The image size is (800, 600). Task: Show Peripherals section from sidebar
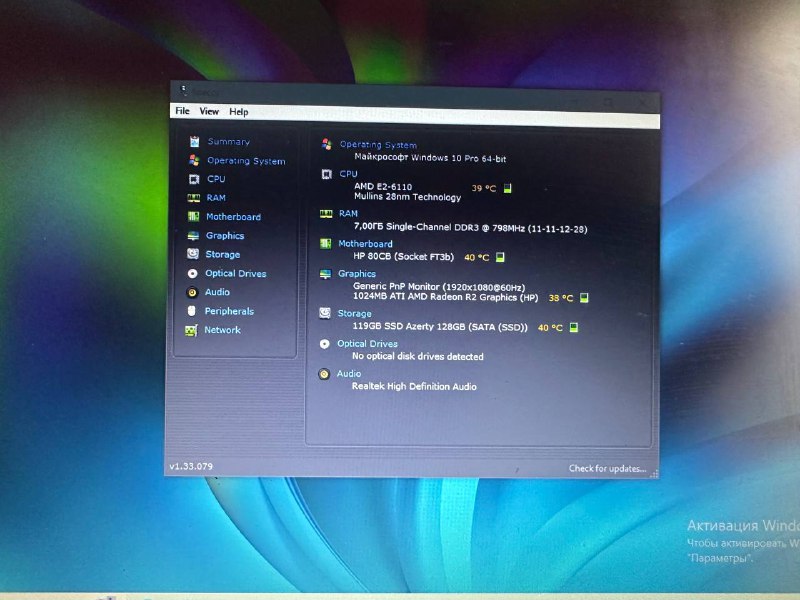click(229, 311)
